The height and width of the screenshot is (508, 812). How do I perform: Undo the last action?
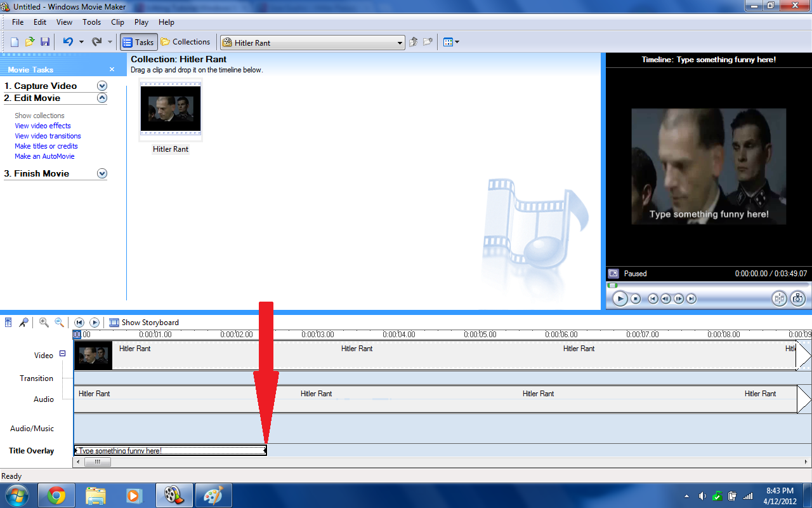tap(68, 42)
